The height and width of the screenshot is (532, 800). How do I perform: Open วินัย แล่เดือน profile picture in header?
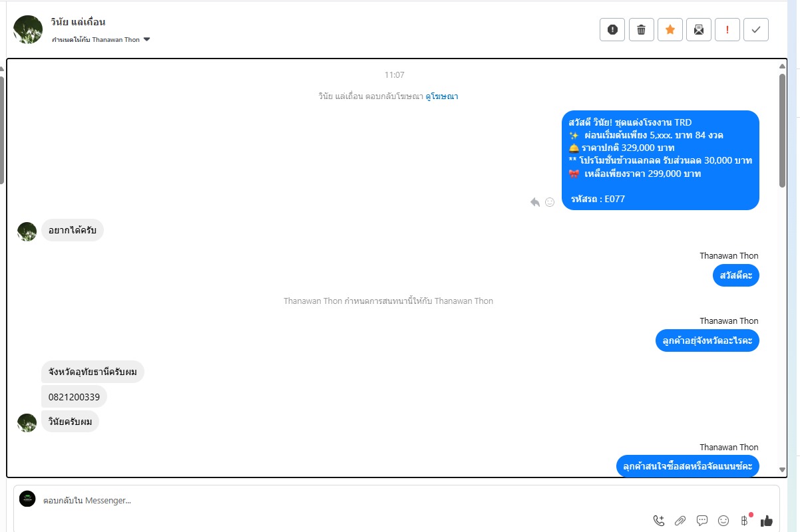(x=28, y=29)
